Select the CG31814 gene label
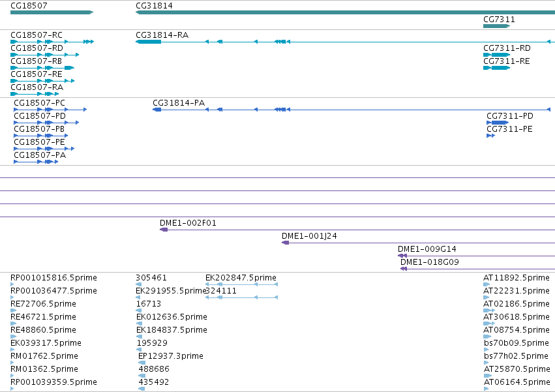The image size is (555, 392). coord(154,6)
